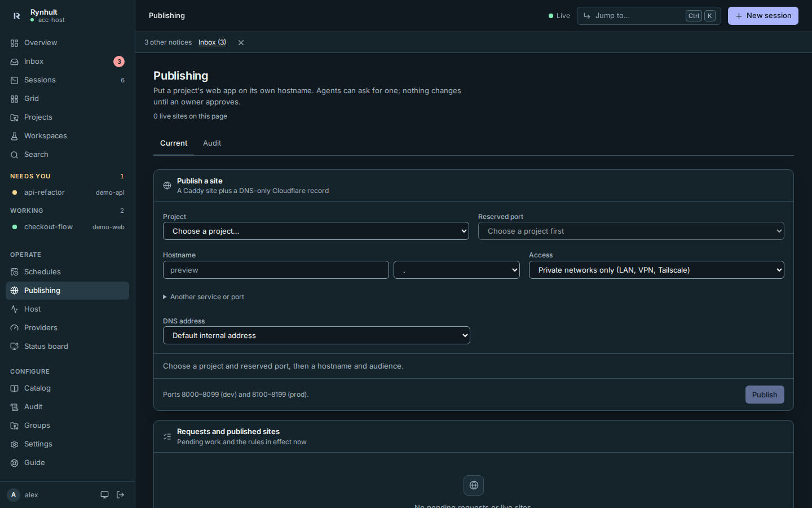
Task: Open the hostname domain dropdown
Action: point(457,270)
